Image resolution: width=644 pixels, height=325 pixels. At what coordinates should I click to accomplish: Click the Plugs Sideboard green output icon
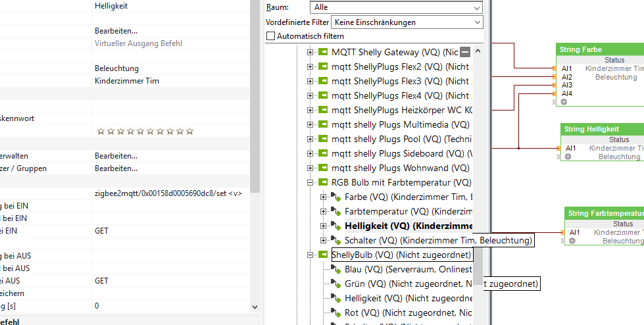(323, 153)
